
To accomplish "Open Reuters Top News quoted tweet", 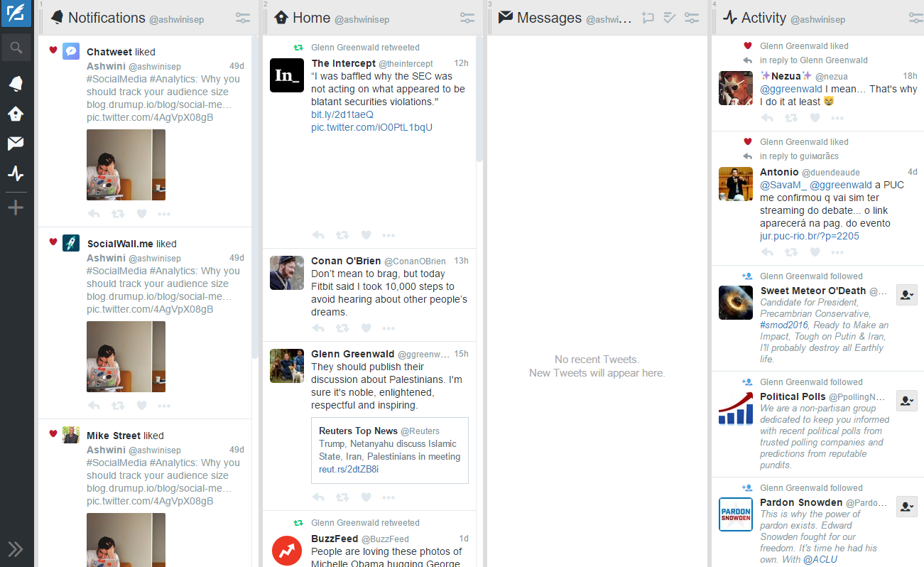I will (x=390, y=450).
